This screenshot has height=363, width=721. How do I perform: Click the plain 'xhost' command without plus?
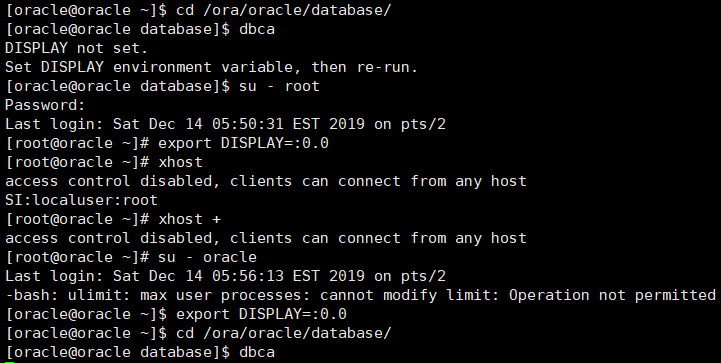tap(180, 162)
